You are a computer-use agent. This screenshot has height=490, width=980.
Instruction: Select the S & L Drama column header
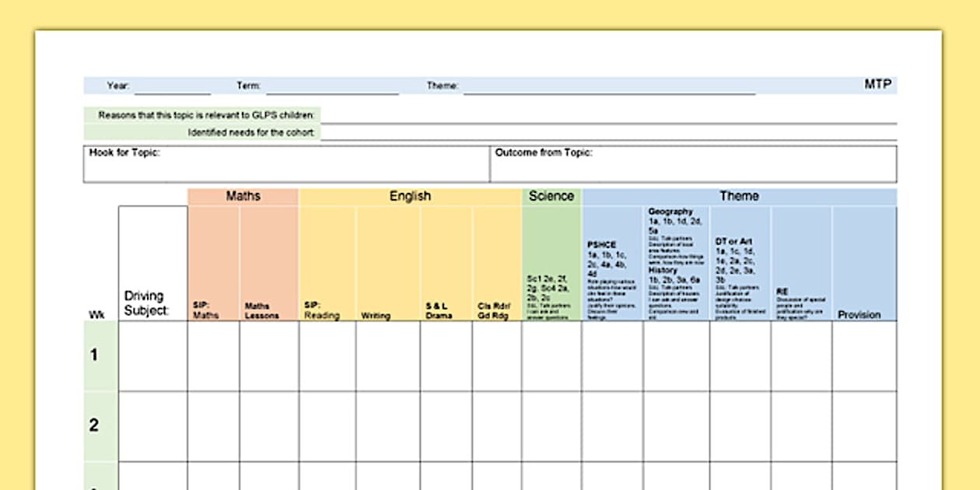click(446, 264)
